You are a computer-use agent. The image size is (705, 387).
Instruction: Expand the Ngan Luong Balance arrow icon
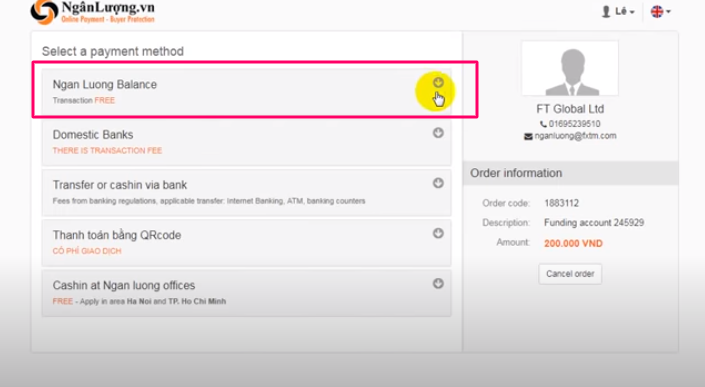(438, 83)
